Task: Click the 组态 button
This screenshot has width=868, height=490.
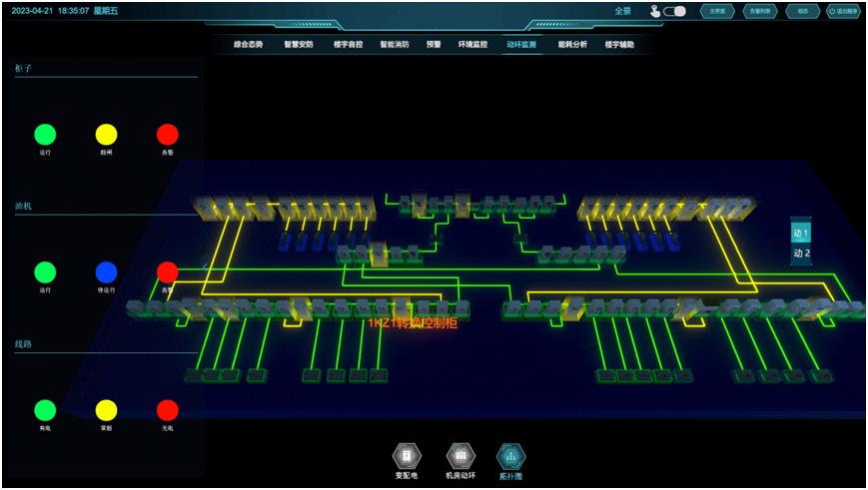Action: pos(802,12)
